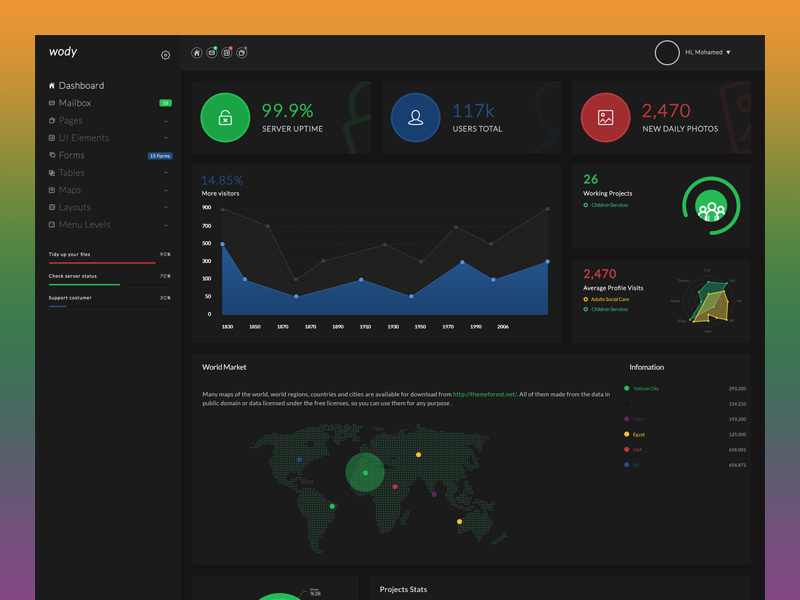Click the Forms icon in the sidebar
Screen dimensions: 800x600
point(52,155)
